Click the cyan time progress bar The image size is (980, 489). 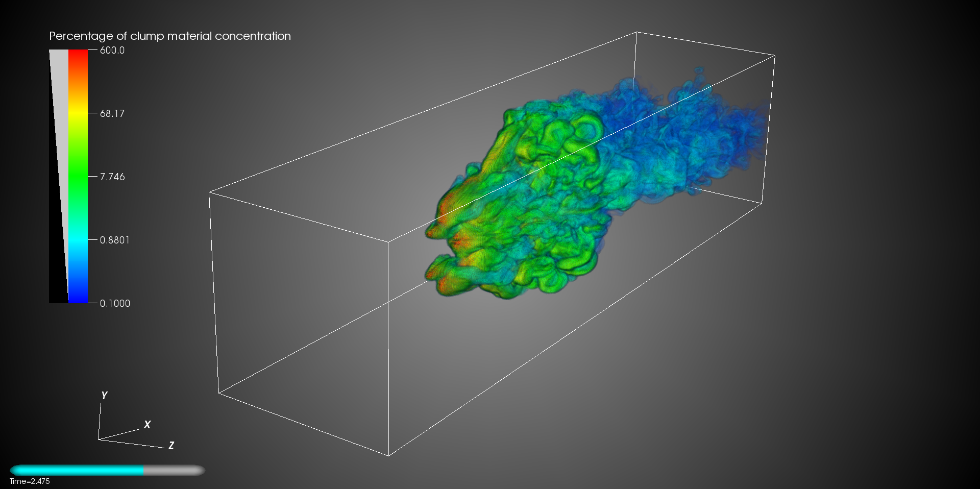point(107,470)
